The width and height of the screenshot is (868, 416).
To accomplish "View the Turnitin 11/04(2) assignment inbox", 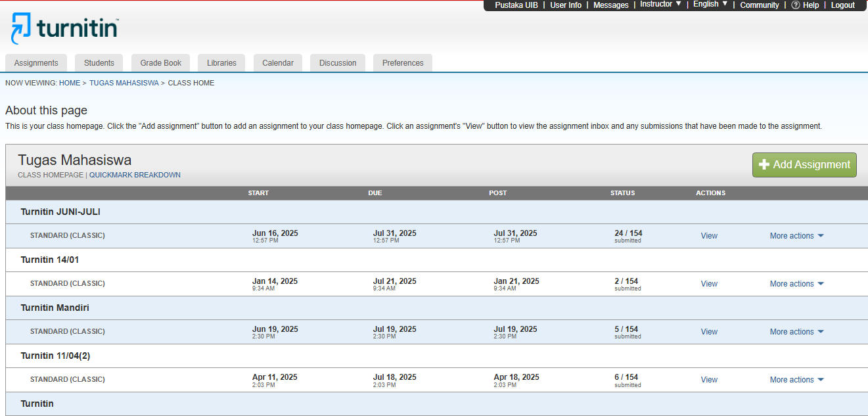I will pyautogui.click(x=709, y=380).
